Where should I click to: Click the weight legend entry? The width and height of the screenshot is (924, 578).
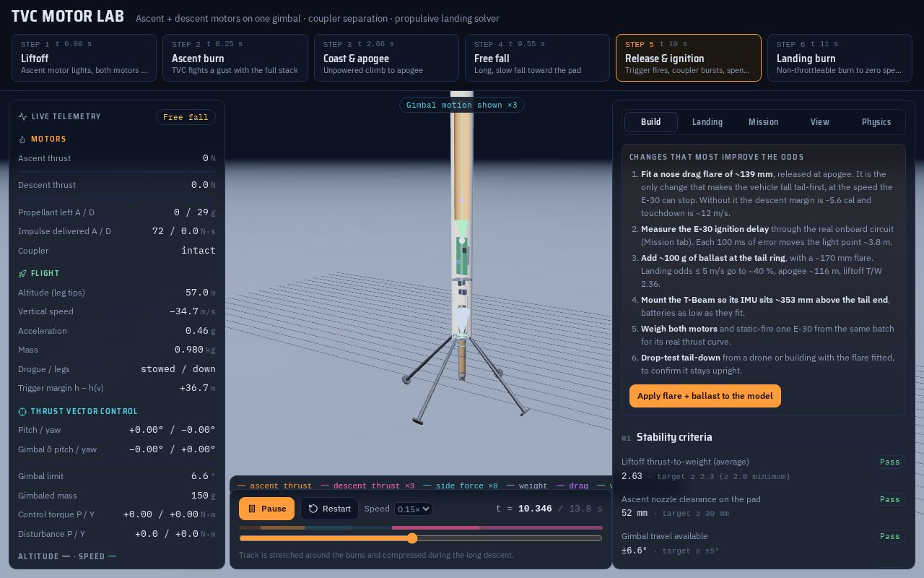(527, 486)
